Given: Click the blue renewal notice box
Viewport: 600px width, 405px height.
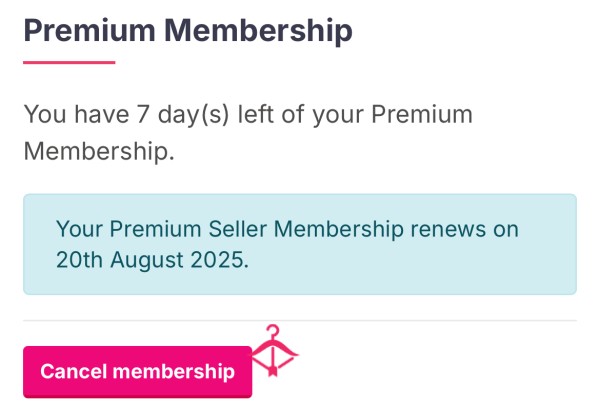Looking at the screenshot, I should point(300,244).
